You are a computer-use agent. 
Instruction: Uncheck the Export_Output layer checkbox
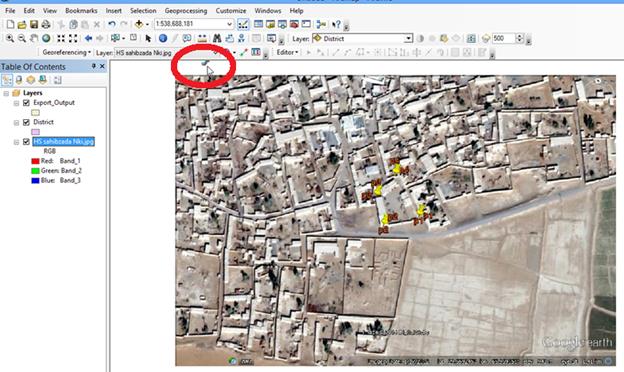click(x=26, y=103)
